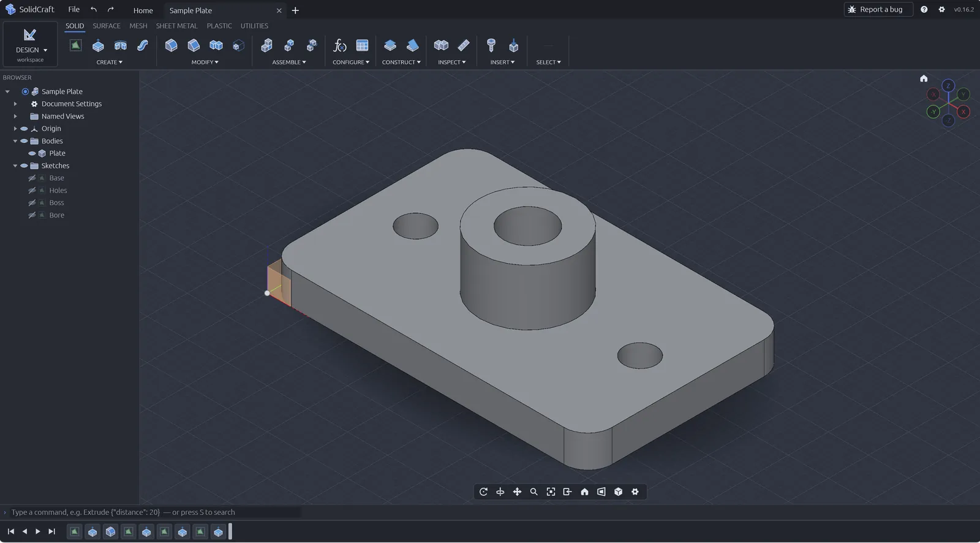Viewport: 980px width, 543px height.
Task: Click the Report a bug button
Action: click(878, 9)
